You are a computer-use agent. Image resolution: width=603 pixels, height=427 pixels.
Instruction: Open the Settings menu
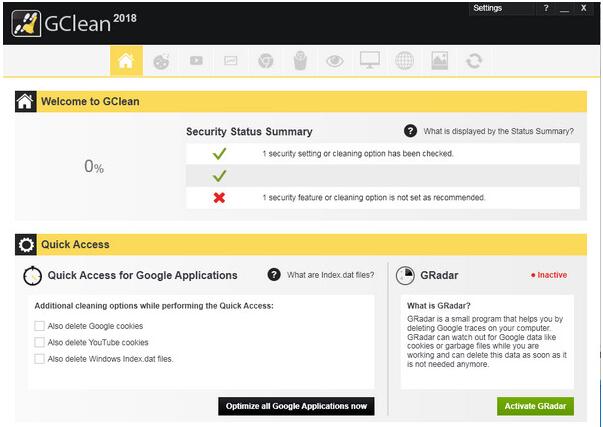pos(488,8)
